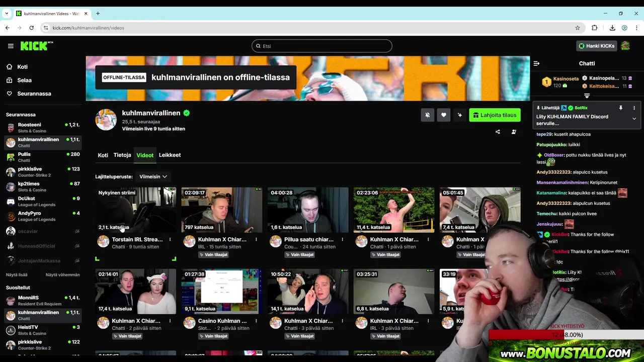Open the Viimeisin sort dropdown
The height and width of the screenshot is (362, 644).
[x=153, y=176]
